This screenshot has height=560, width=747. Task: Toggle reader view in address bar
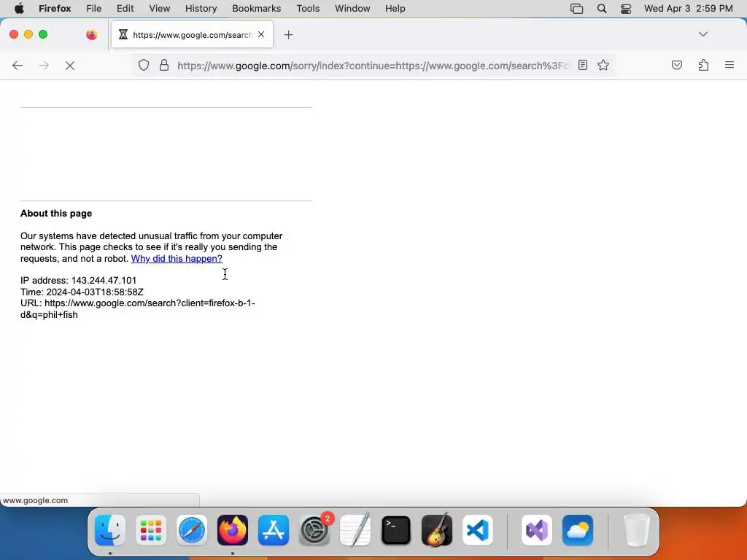(x=583, y=65)
